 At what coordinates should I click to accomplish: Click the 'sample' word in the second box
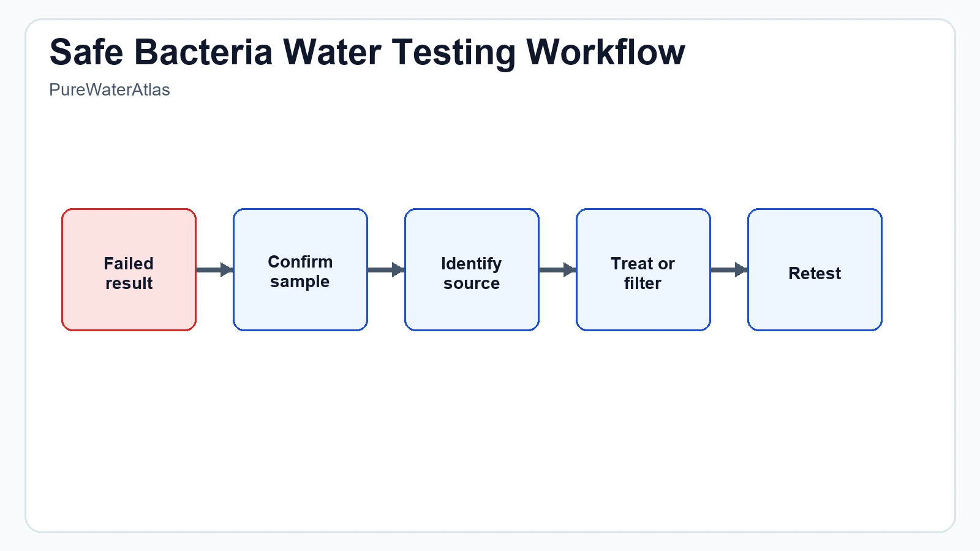click(x=300, y=282)
